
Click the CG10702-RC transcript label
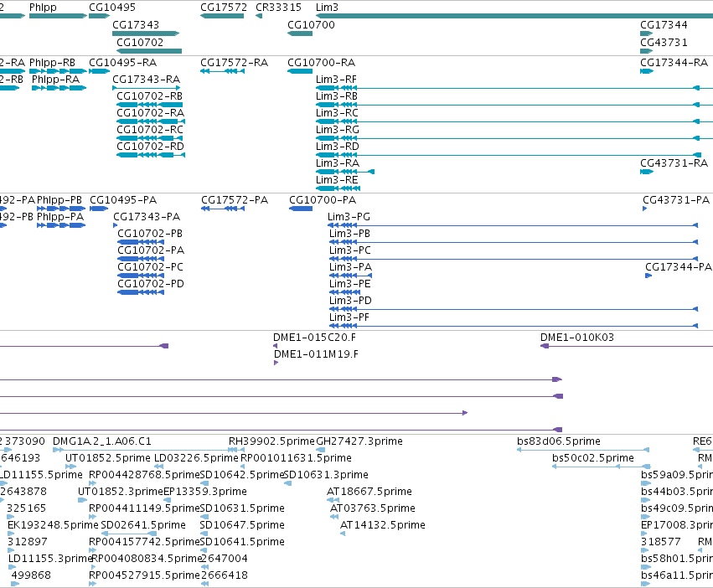pyautogui.click(x=150, y=130)
